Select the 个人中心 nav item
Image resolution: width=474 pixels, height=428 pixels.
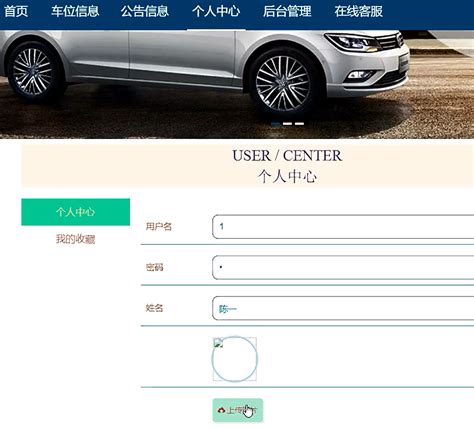tap(216, 11)
